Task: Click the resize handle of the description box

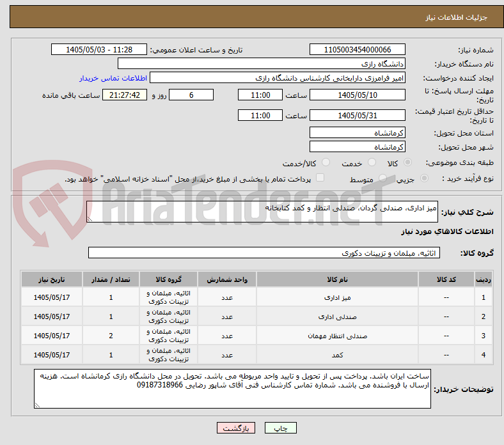Action: pos(90,219)
